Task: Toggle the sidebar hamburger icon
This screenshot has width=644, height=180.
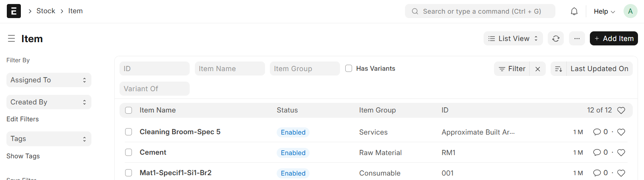Action: pos(11,39)
